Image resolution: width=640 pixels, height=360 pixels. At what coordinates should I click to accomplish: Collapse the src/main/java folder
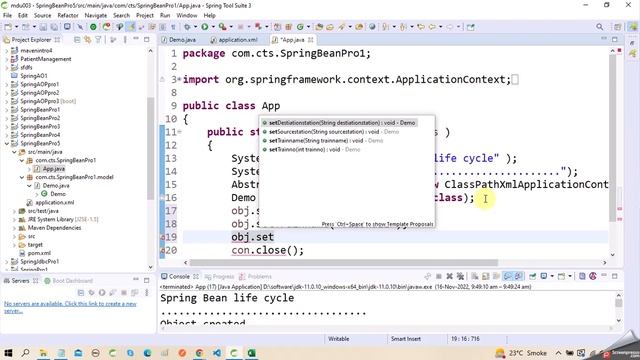(14, 152)
